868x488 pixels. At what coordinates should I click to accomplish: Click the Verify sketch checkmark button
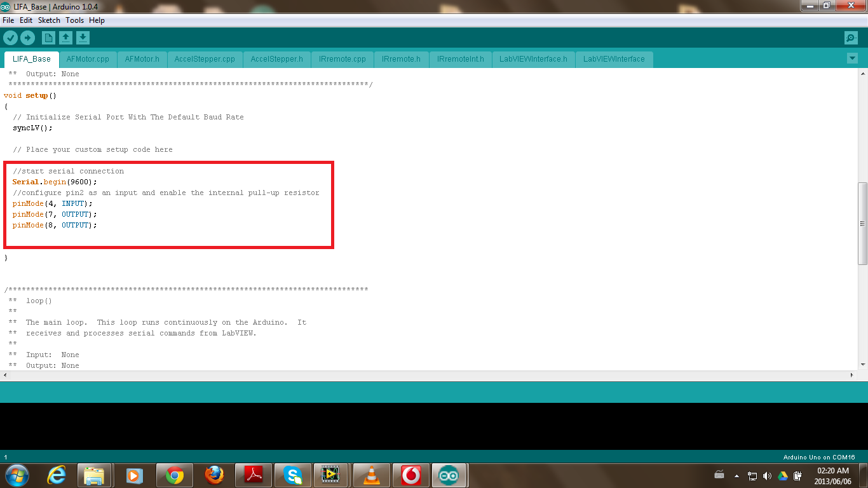click(x=10, y=38)
